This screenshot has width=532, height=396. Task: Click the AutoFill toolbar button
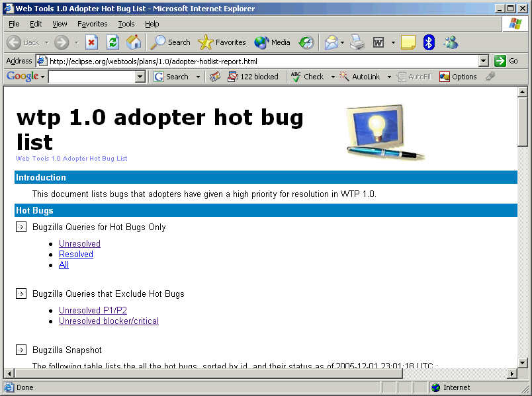pyautogui.click(x=415, y=77)
